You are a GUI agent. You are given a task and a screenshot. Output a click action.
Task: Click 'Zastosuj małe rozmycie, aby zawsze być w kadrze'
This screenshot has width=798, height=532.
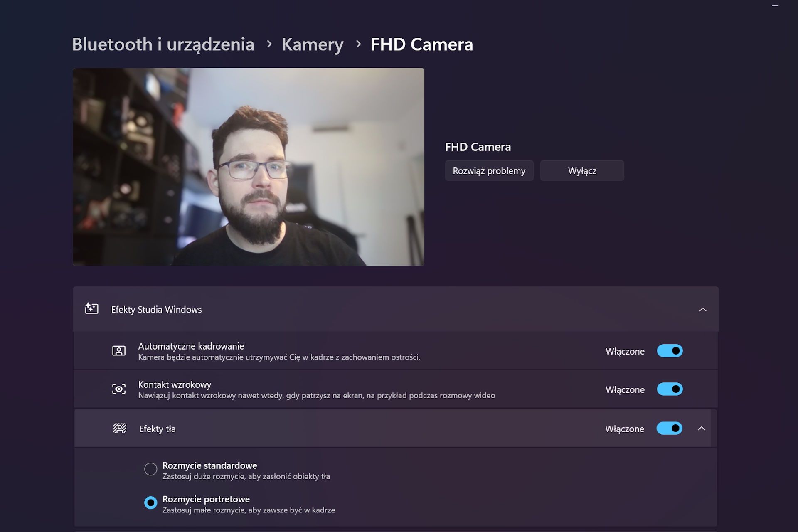(x=249, y=510)
